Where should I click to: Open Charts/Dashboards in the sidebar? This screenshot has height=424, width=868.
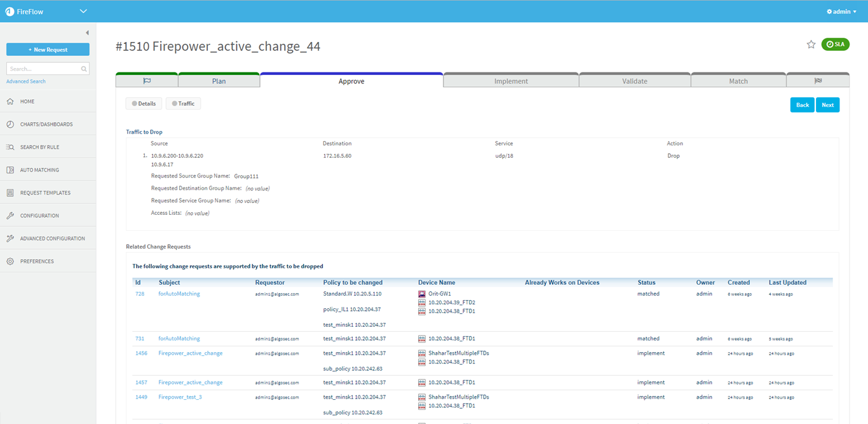46,125
